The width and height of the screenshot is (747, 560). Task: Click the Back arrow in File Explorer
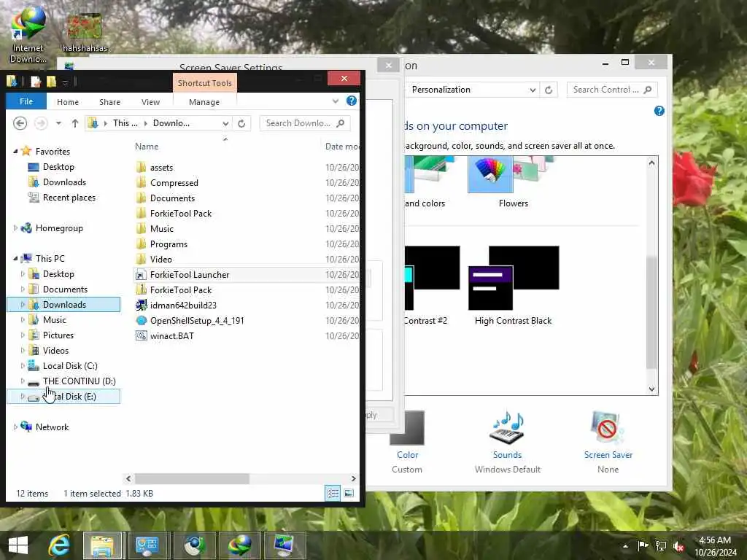(x=20, y=123)
